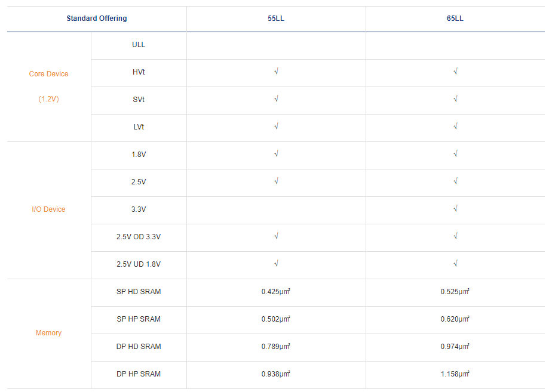Click the 2.5V OD 3.3V checkmark under 55LL
549x392 pixels.
pyautogui.click(x=276, y=236)
